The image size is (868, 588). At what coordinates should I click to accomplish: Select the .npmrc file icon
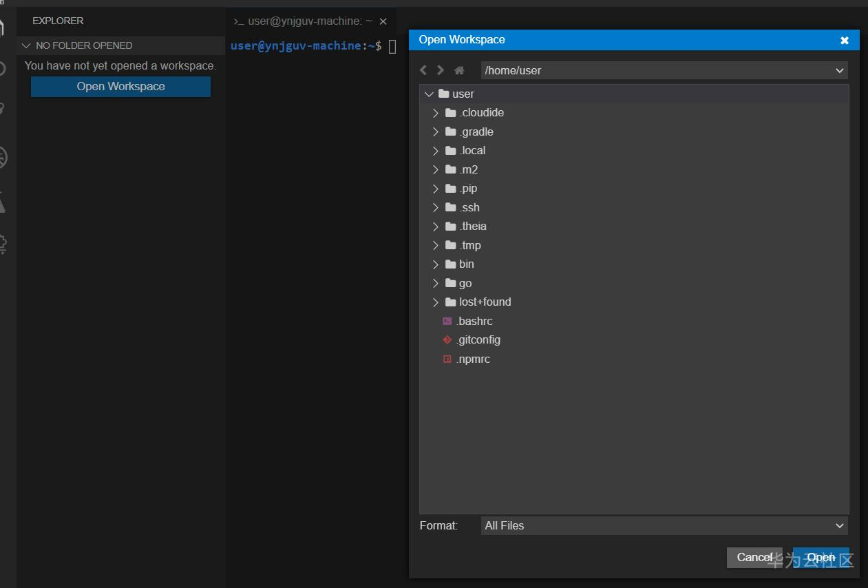[x=447, y=359]
